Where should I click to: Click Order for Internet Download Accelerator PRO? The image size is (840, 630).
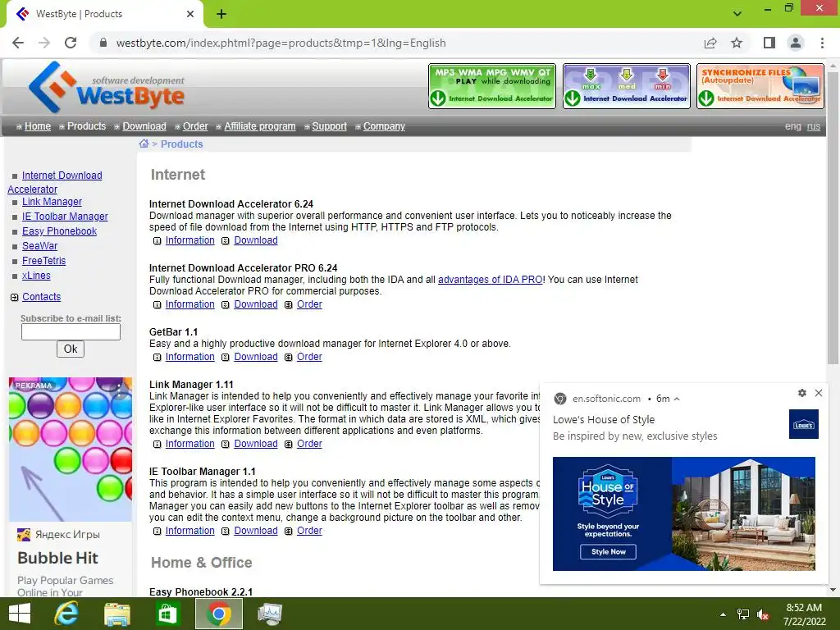(309, 304)
